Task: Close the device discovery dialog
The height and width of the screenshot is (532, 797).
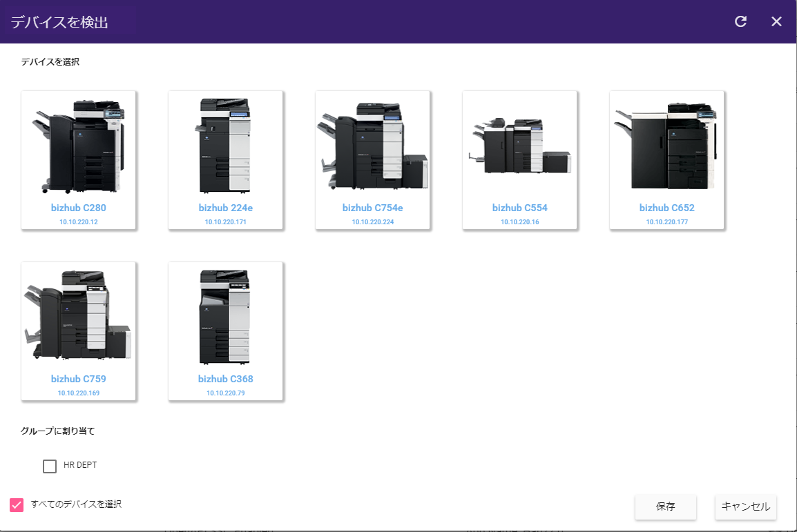Action: pyautogui.click(x=776, y=21)
